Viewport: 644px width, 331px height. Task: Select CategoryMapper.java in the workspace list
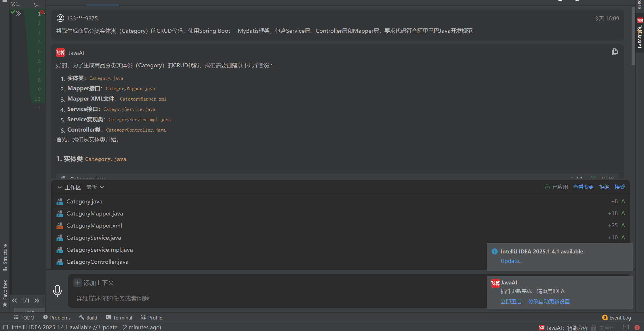click(340, 213)
